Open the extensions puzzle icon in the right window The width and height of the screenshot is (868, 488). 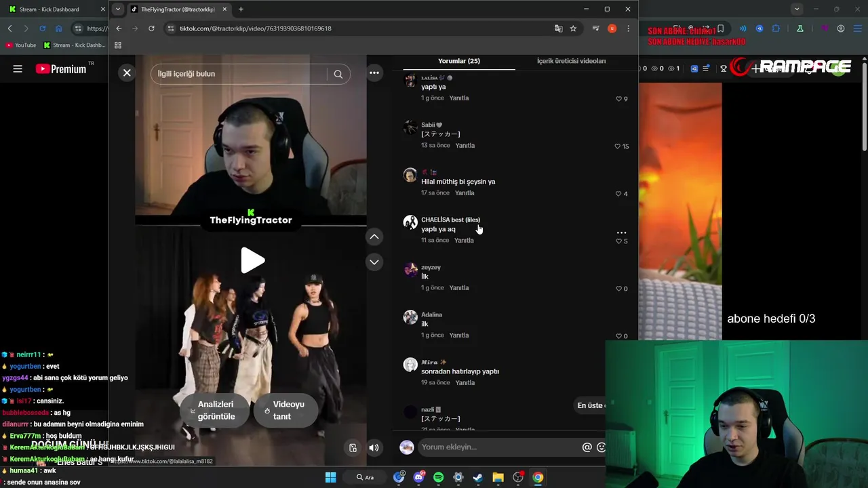[776, 28]
